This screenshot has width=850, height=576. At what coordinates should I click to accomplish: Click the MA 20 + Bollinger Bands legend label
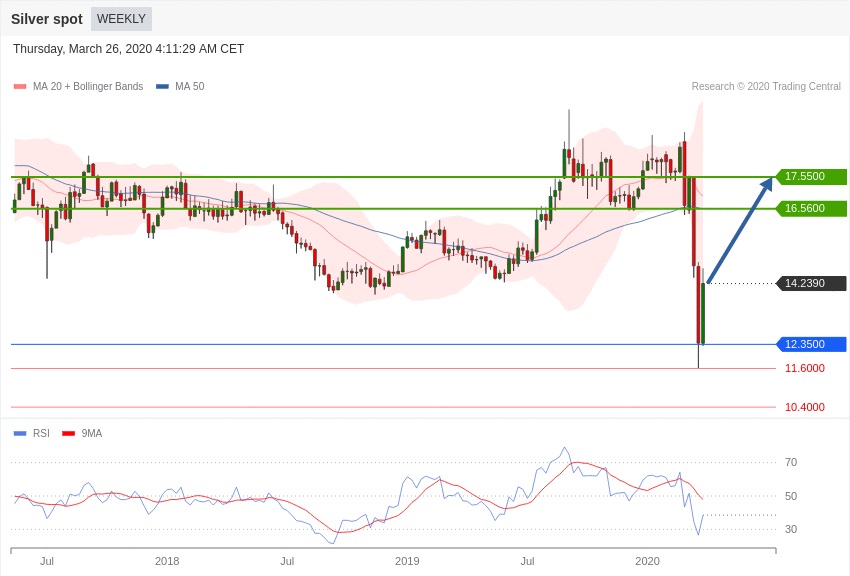coord(88,86)
